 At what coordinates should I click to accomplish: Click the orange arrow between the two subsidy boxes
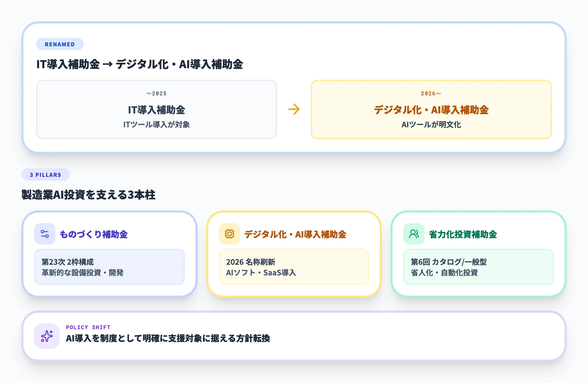(x=294, y=109)
